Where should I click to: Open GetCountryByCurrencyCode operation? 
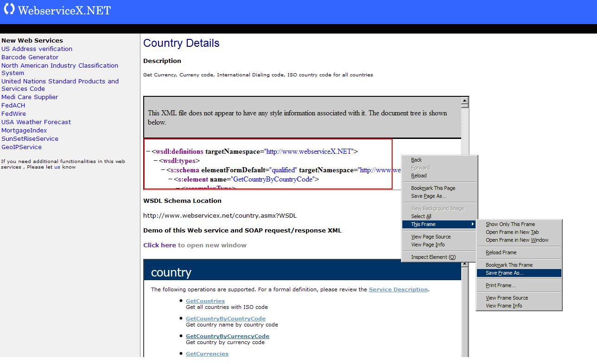coord(228,336)
